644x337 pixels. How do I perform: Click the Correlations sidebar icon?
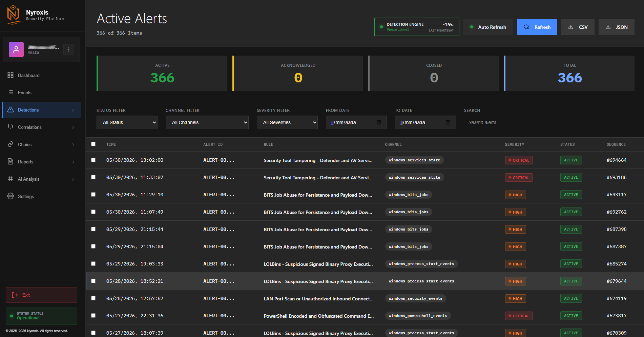pyautogui.click(x=11, y=127)
